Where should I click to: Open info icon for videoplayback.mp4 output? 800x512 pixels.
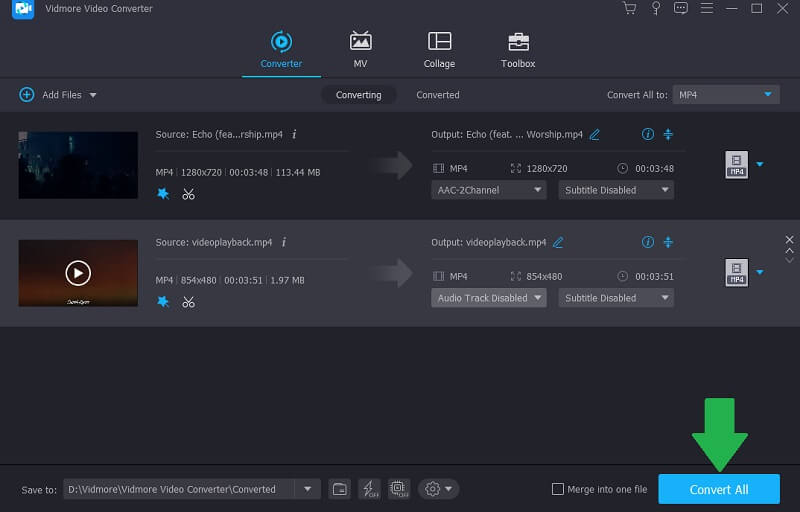(647, 242)
